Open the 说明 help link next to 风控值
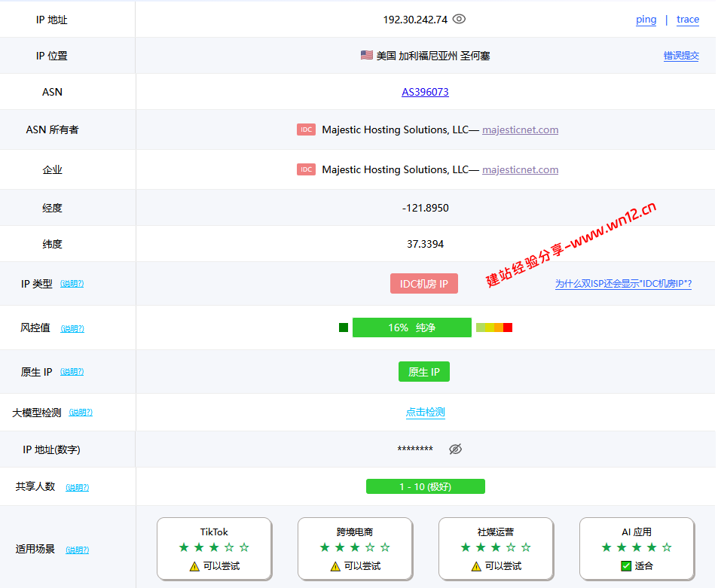The height and width of the screenshot is (588, 718). [72, 328]
